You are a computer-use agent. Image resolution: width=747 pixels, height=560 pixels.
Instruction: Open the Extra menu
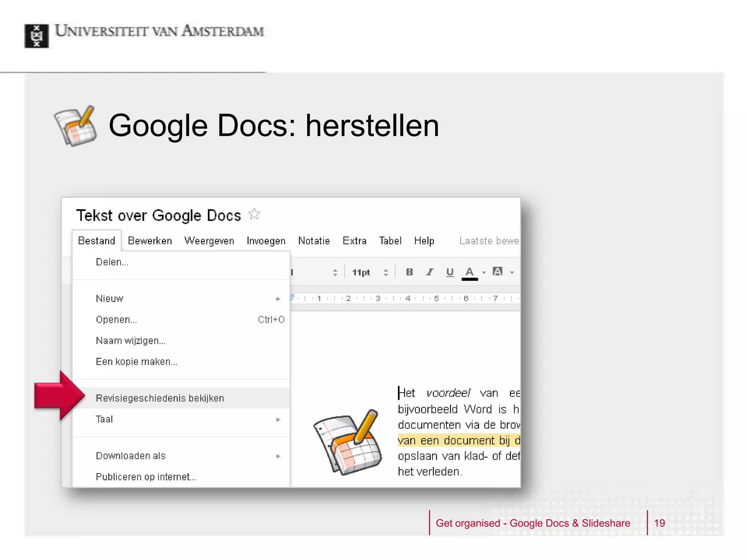coord(355,241)
